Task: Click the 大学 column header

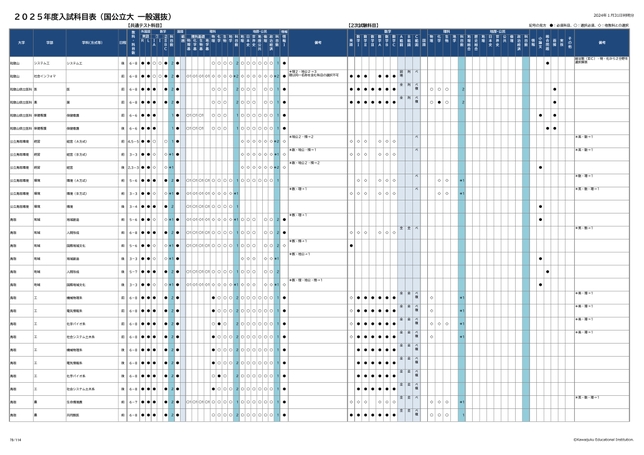Action: click(19, 43)
